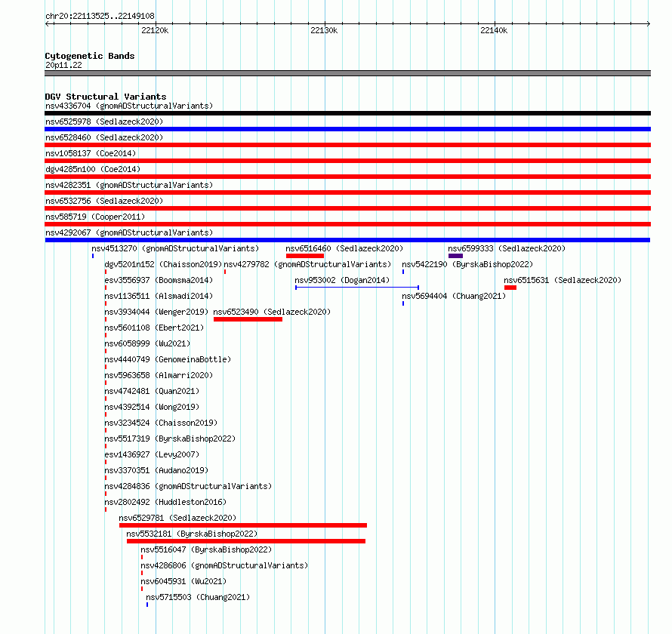
Task: Click the blue nsv4292067 variant bar
Action: 347,240
